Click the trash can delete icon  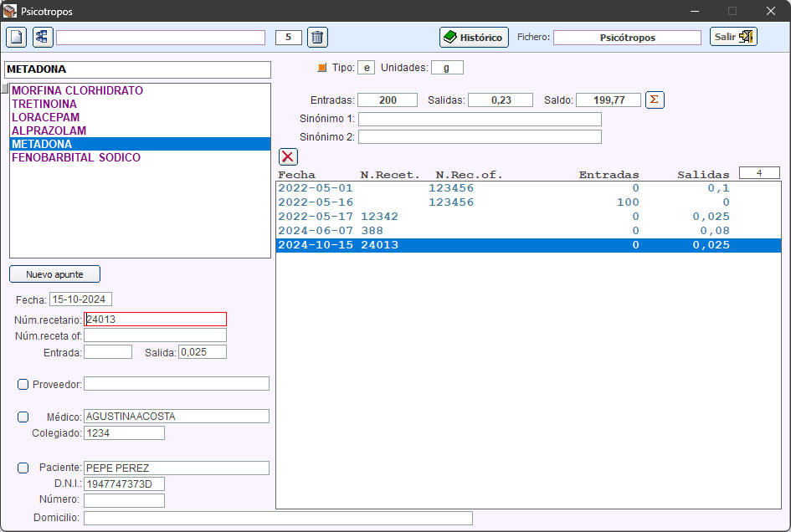(x=317, y=38)
